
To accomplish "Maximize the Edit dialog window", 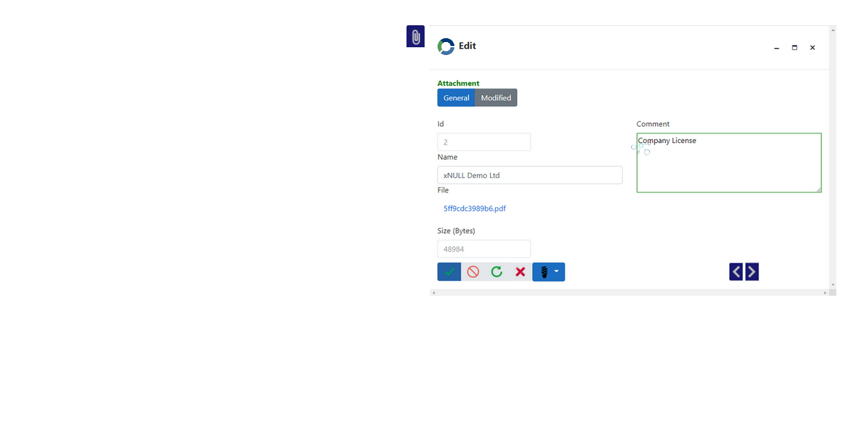I will click(794, 47).
